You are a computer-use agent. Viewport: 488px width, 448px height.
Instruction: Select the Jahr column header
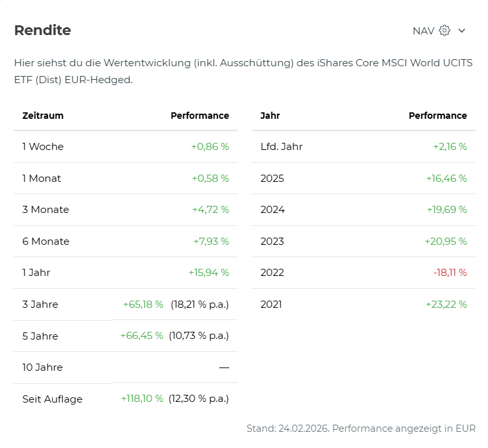(x=270, y=116)
